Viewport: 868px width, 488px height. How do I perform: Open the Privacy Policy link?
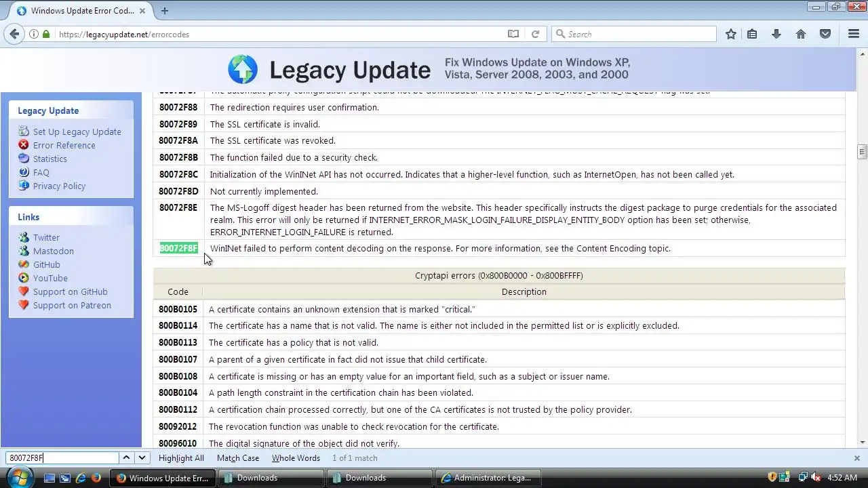(59, 186)
